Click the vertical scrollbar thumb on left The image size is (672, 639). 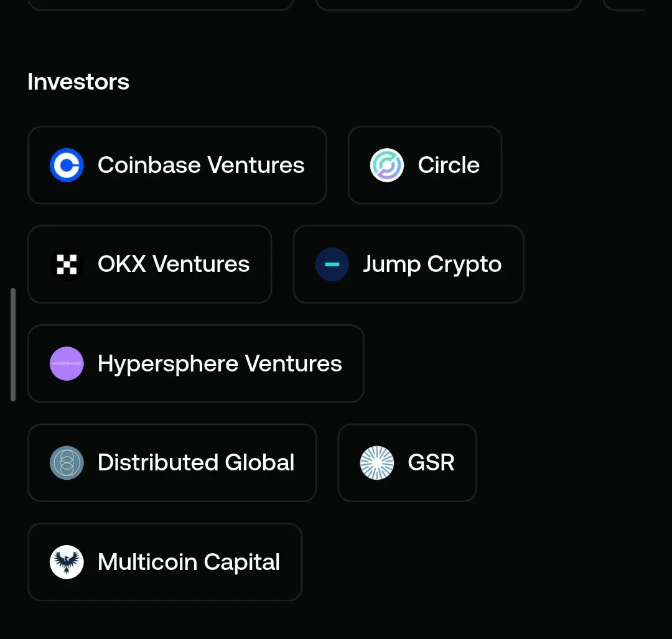(13, 345)
